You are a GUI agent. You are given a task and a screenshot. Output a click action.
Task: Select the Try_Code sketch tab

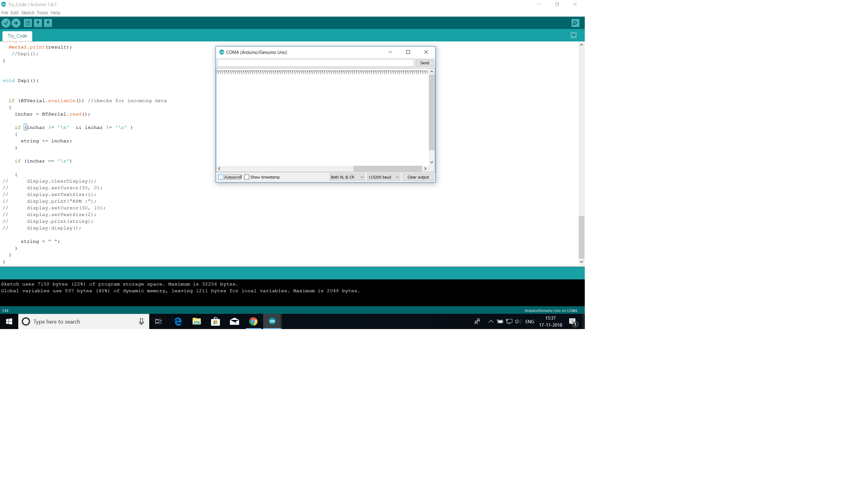tap(17, 36)
